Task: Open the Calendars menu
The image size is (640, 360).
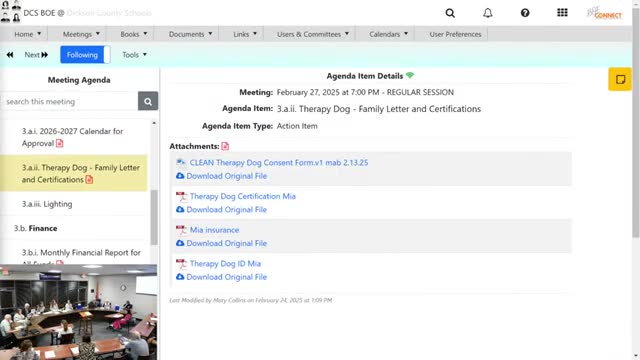Action: 388,34
